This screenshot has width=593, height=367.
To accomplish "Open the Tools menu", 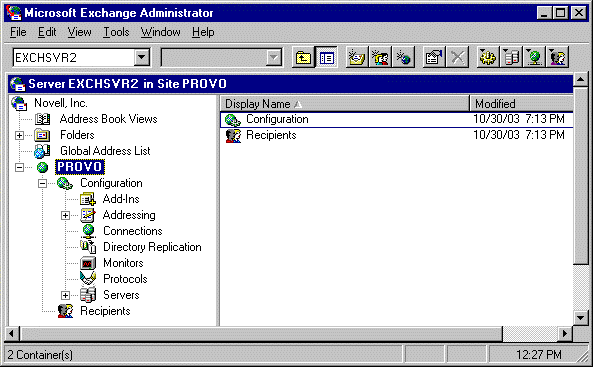I will click(x=116, y=32).
